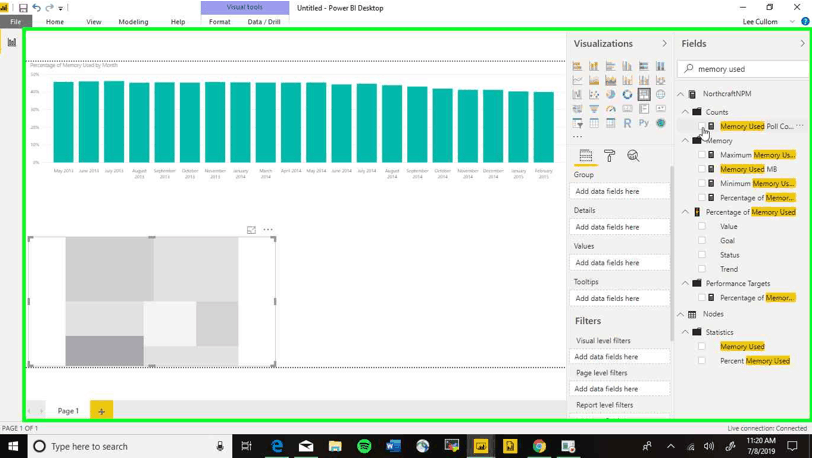Select the Gauge visualization
The height and width of the screenshot is (459, 814).
(x=610, y=109)
